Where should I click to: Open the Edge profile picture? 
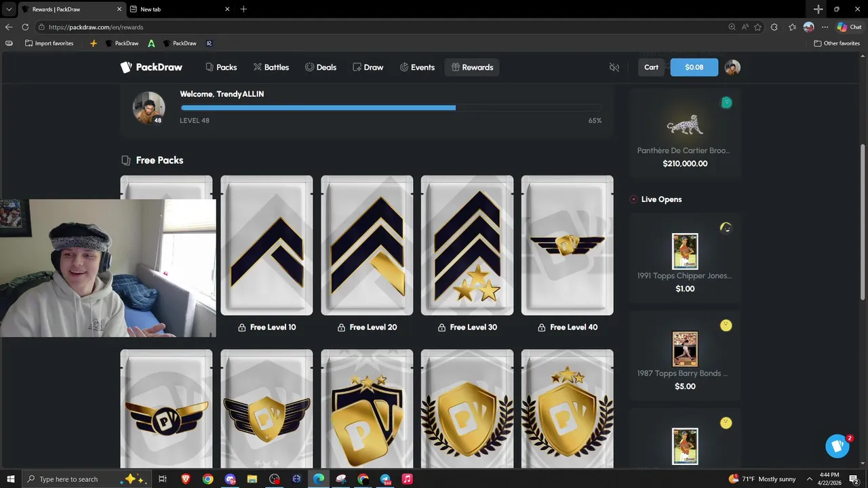808,27
